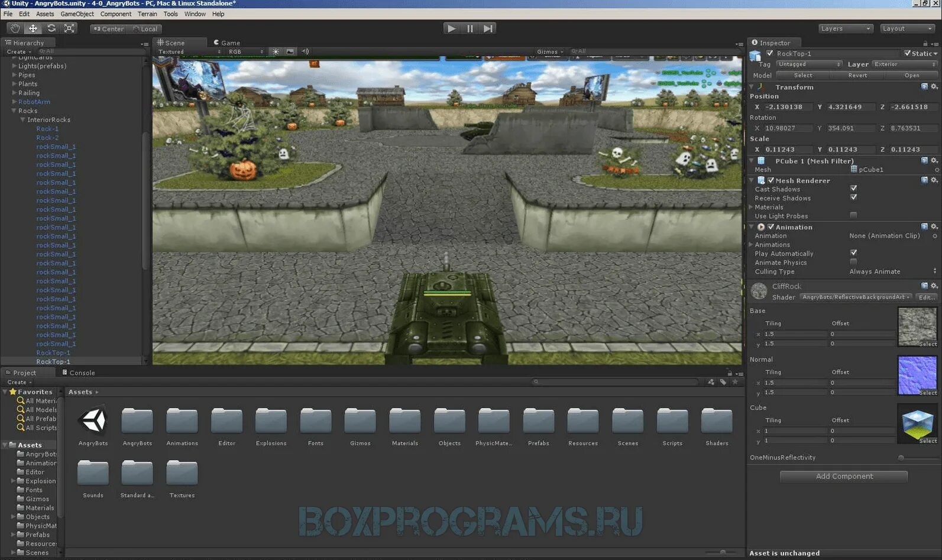Click the model Select button
Viewport: 942px width, 560px height.
(x=802, y=75)
